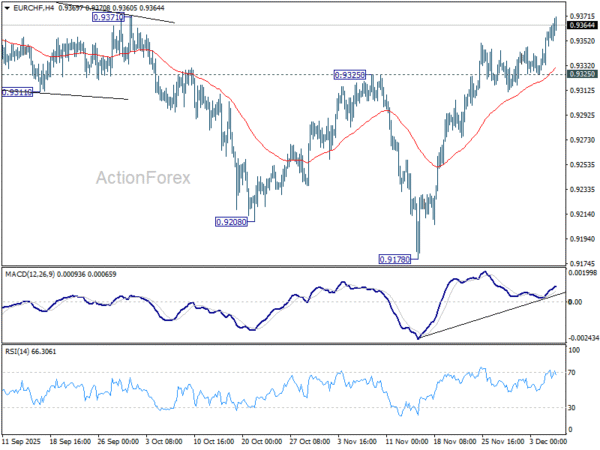Click the 0.92080 bottom price label

click(232, 222)
